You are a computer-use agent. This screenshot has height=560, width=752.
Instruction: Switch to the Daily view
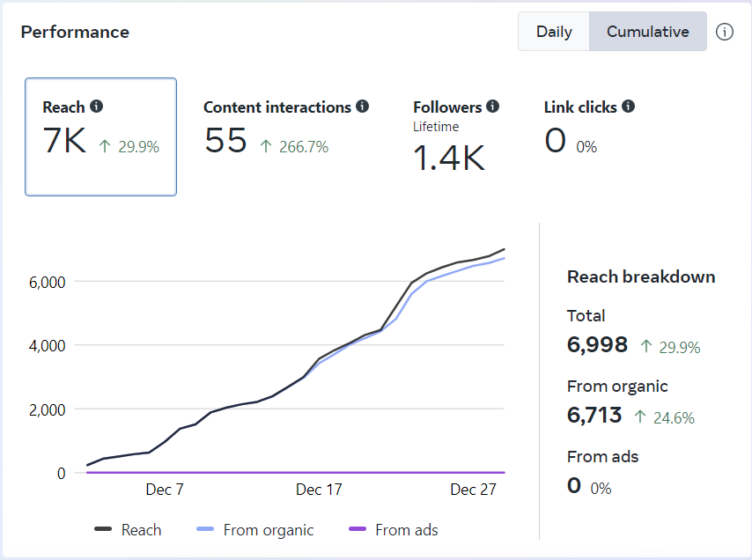pos(554,32)
